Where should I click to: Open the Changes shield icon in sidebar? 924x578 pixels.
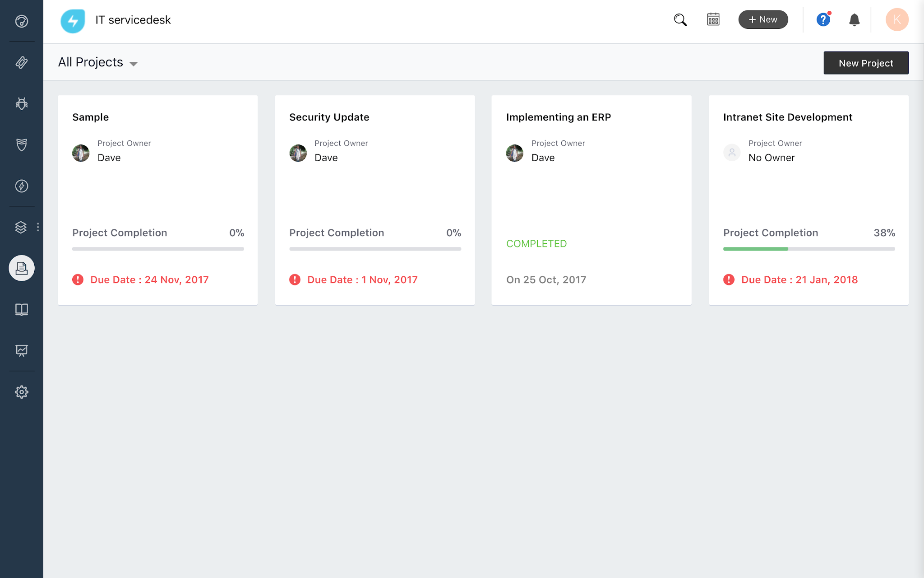[x=22, y=144]
